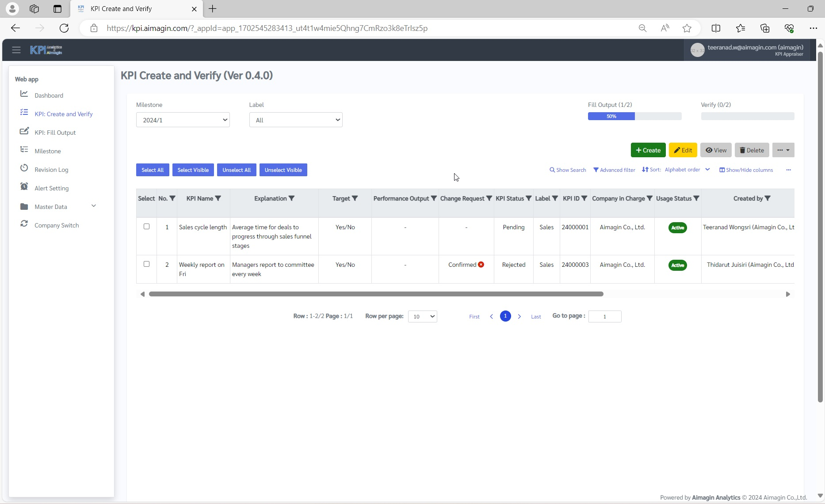This screenshot has width=825, height=504.
Task: Go to KPI: Fill Output page
Action: [55, 133]
